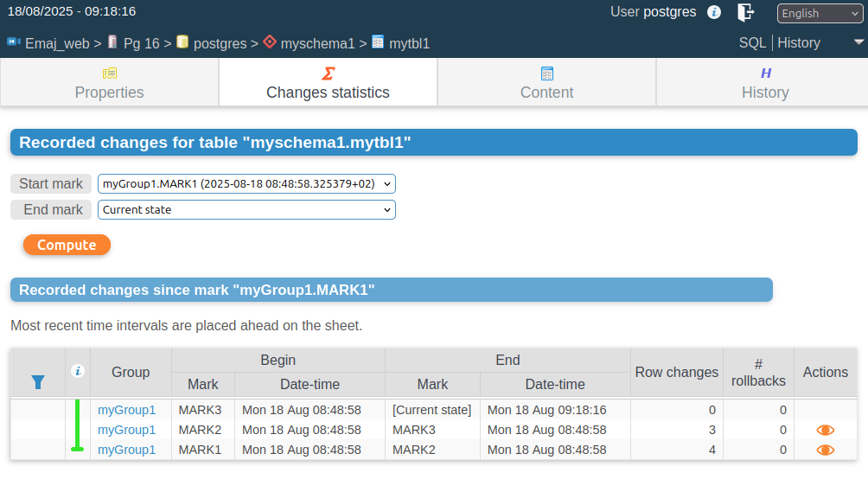
Task: Click the Row changes column header
Action: point(676,372)
